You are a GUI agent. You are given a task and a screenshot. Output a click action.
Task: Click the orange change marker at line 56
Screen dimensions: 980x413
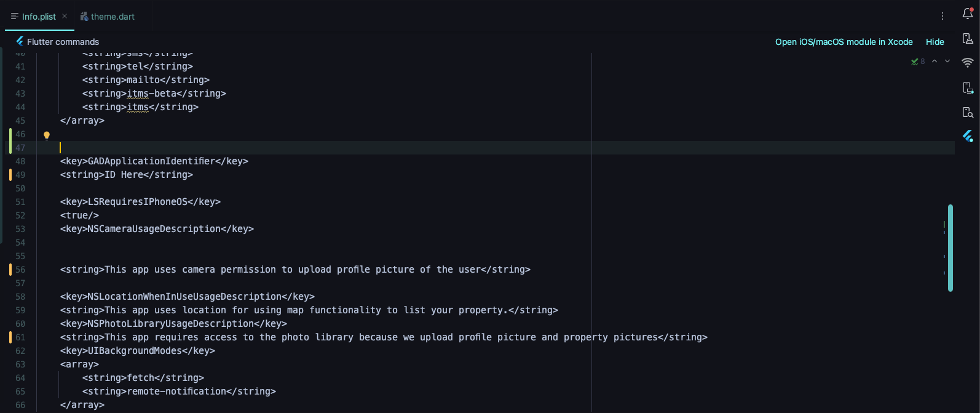point(10,270)
